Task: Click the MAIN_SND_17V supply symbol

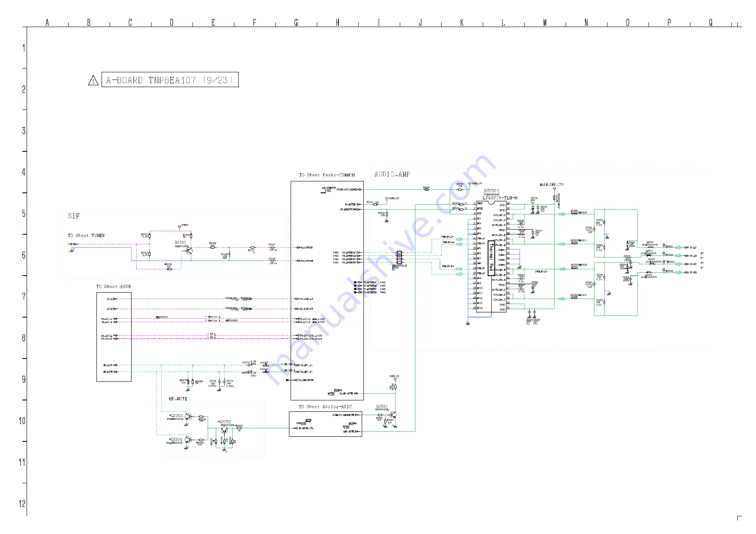Action: 554,189
